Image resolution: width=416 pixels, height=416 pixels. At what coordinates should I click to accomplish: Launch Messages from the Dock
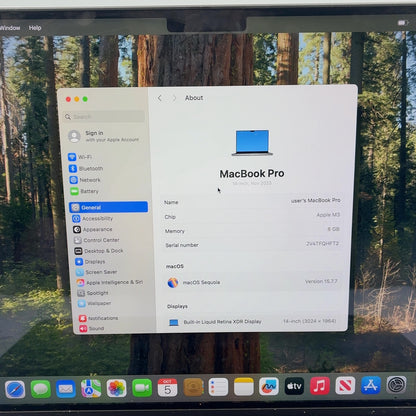coord(40,389)
